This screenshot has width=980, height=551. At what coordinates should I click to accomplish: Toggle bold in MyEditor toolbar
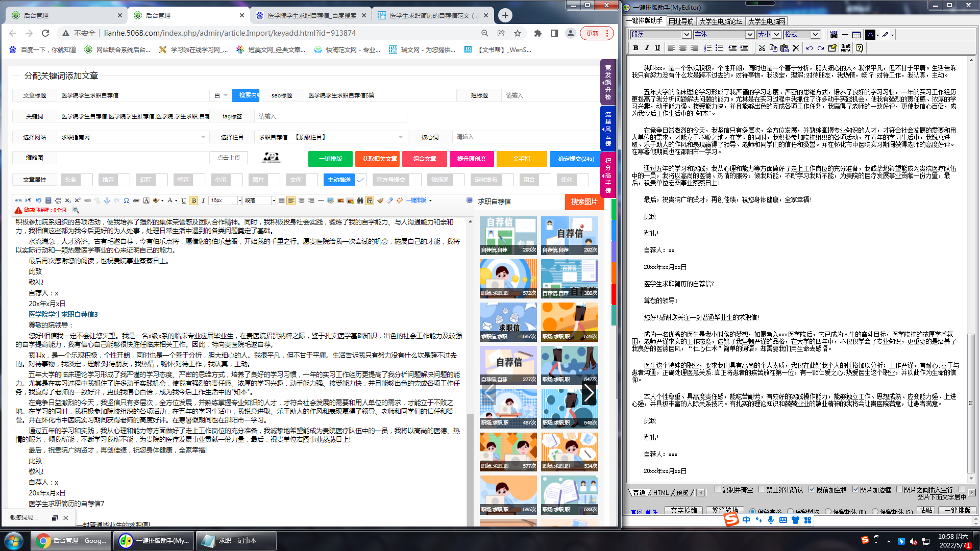(635, 48)
